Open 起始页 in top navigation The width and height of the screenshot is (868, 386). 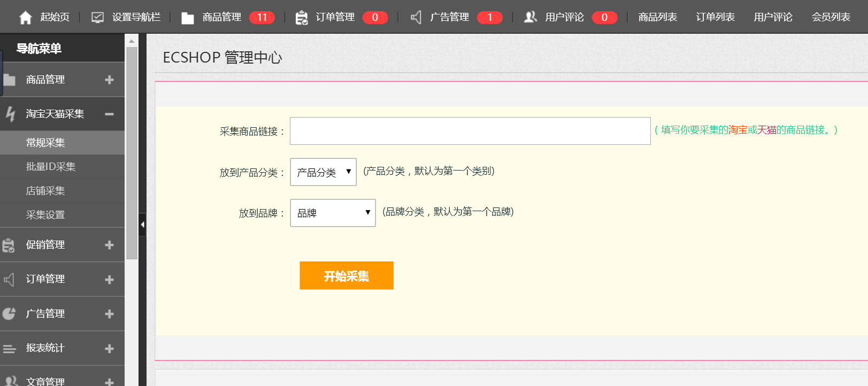[55, 17]
